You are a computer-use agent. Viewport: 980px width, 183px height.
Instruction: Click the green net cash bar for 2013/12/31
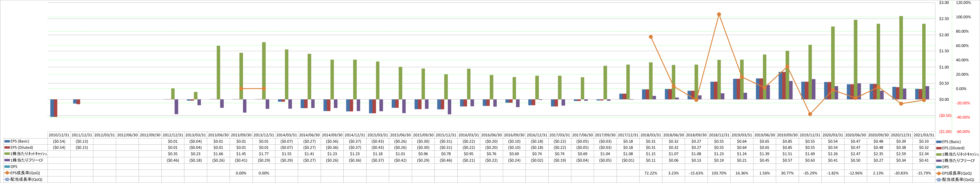click(x=264, y=71)
